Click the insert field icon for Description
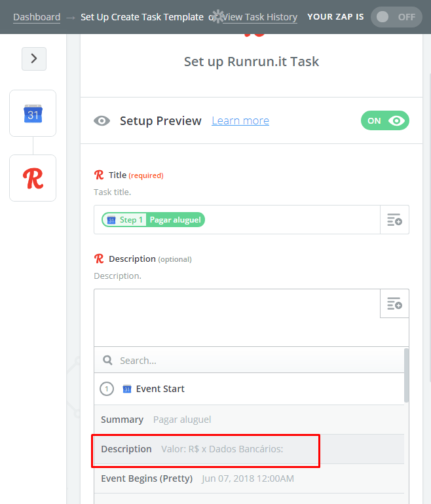Viewport: 431px width, 504px height. click(394, 304)
